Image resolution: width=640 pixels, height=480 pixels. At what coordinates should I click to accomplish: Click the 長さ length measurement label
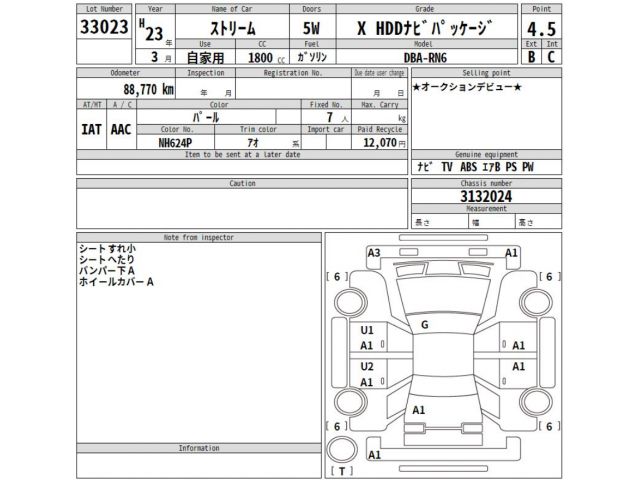coord(422,223)
